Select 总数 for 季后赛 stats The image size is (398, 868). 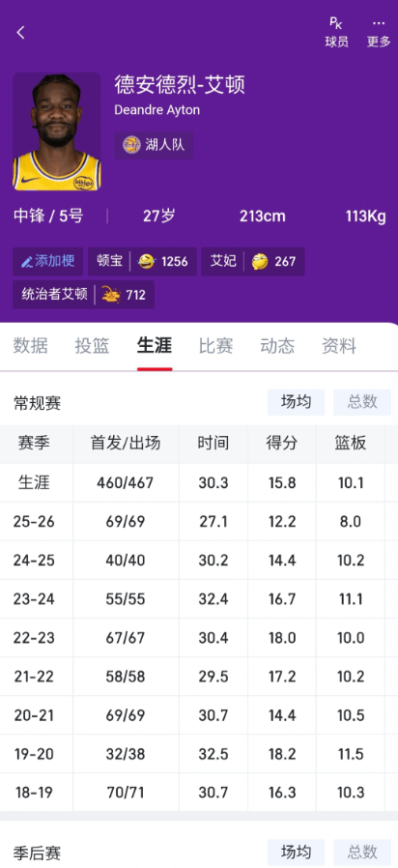[362, 853]
